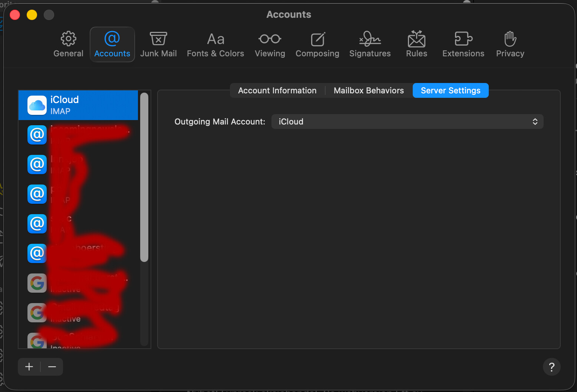Select the Mailbox Behaviors tab

pyautogui.click(x=369, y=91)
